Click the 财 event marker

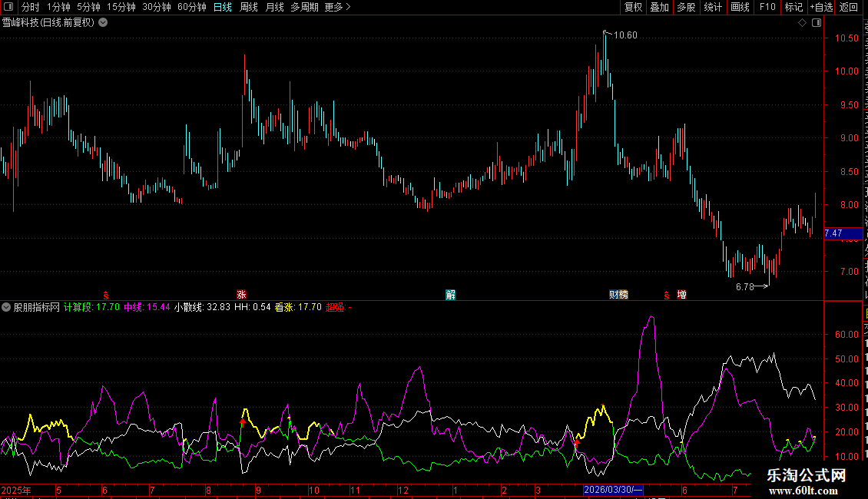613,295
